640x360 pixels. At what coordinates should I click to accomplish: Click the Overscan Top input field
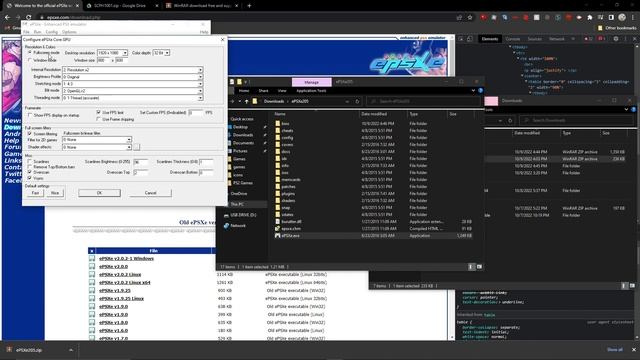pyautogui.click(x=141, y=173)
